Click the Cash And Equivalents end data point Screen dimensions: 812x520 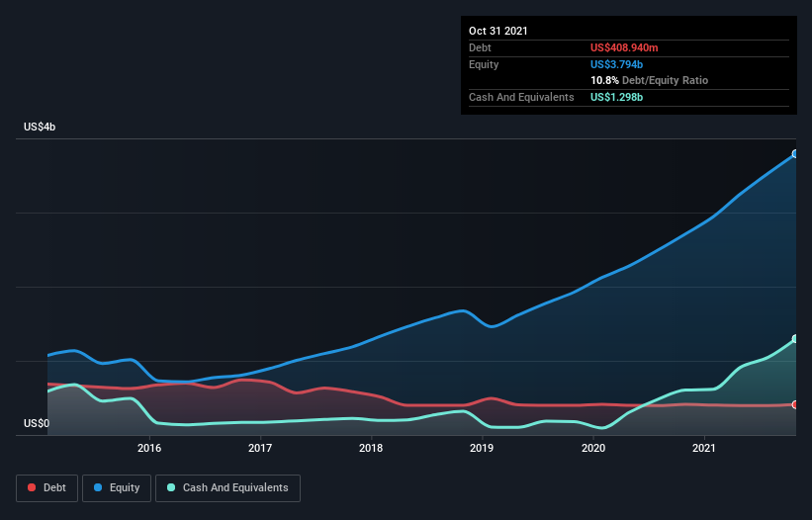click(x=795, y=339)
